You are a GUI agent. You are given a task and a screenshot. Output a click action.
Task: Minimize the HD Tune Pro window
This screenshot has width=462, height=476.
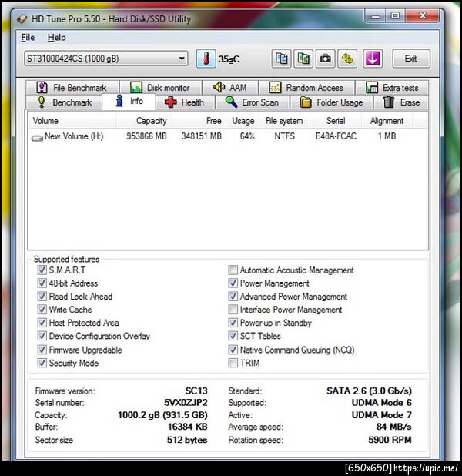376,16
